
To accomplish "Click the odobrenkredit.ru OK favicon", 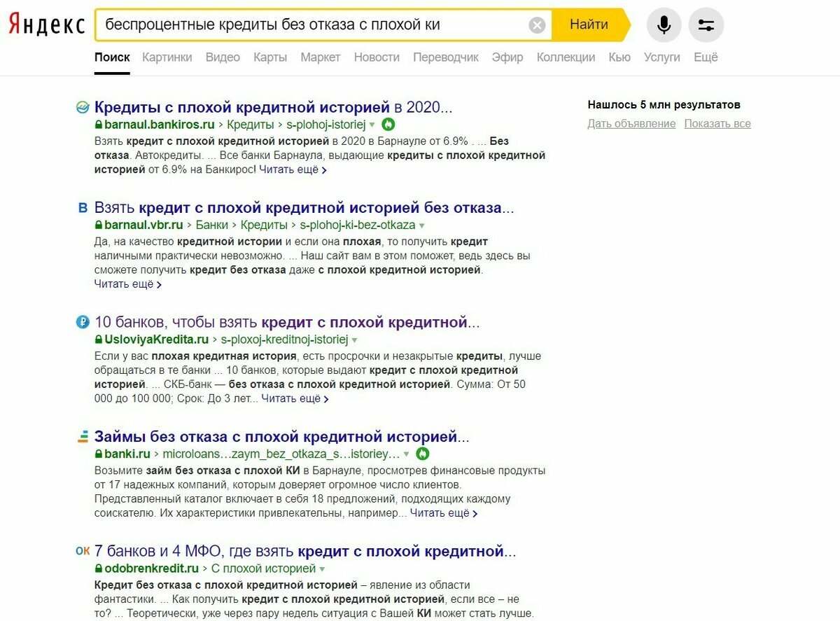I will 83,550.
